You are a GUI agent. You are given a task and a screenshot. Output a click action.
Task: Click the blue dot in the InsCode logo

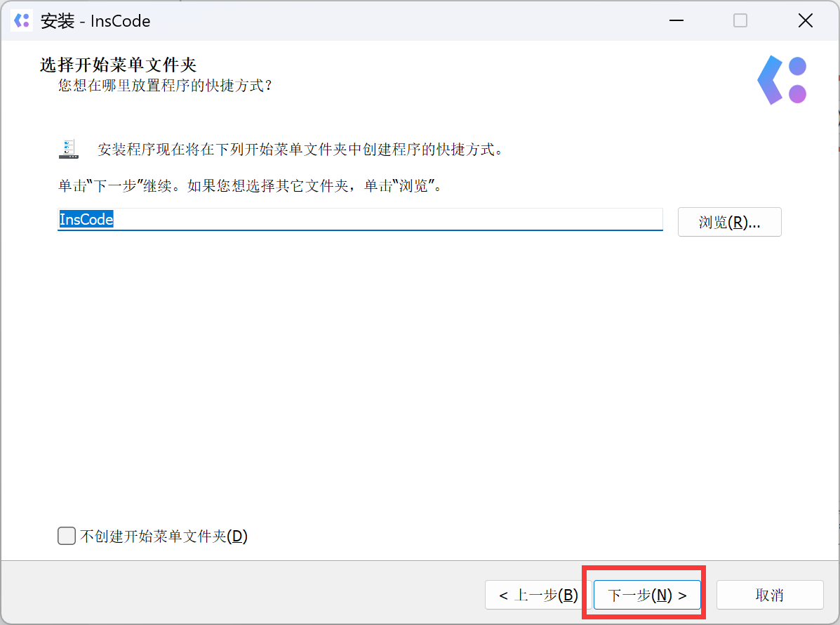[799, 67]
